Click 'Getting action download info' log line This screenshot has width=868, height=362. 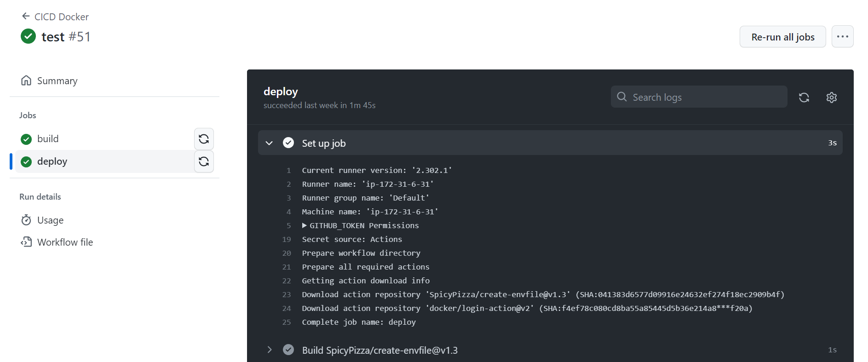366,281
